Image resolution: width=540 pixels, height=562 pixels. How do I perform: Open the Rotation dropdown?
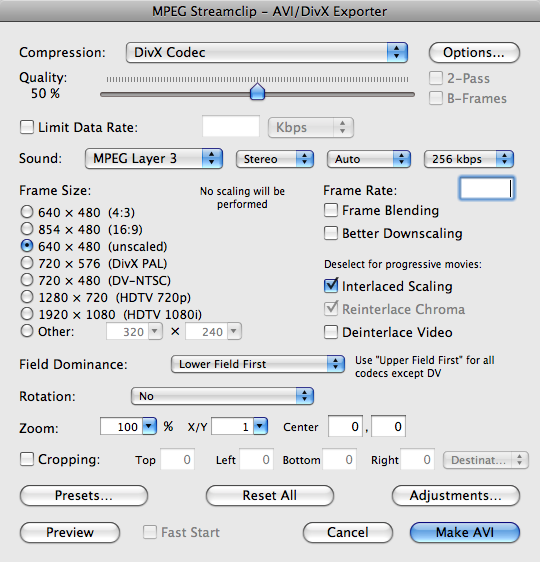click(x=222, y=396)
